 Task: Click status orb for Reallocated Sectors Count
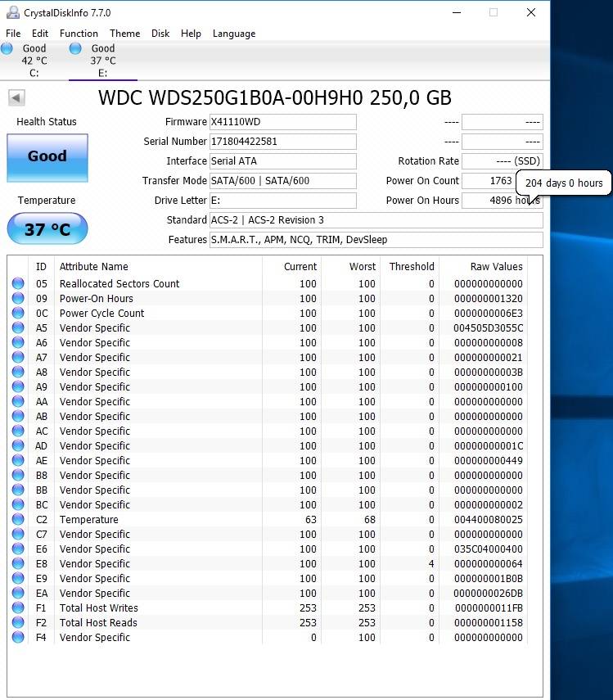(18, 284)
